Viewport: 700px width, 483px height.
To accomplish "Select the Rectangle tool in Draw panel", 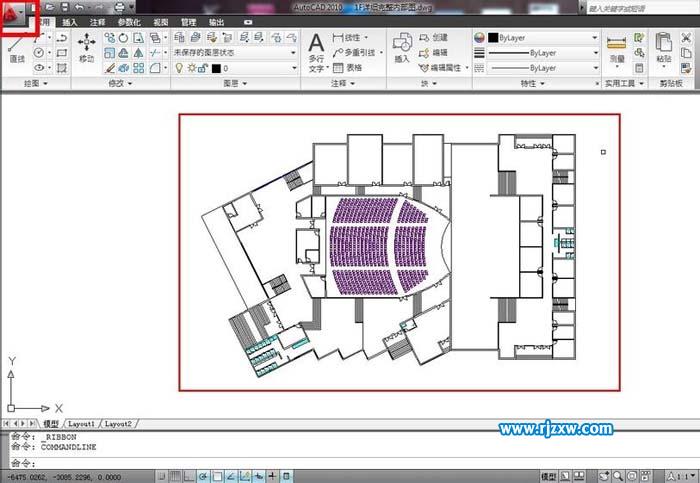I will (x=62, y=53).
